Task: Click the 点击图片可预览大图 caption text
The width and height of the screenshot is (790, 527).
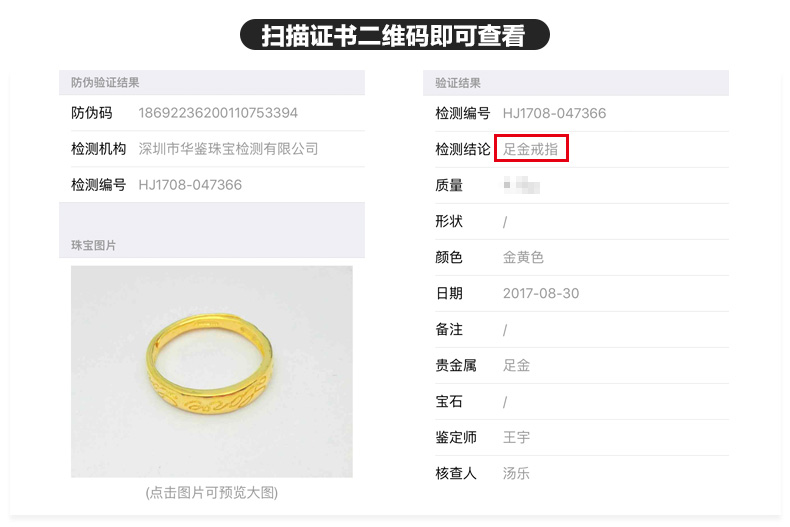Action: click(x=212, y=492)
